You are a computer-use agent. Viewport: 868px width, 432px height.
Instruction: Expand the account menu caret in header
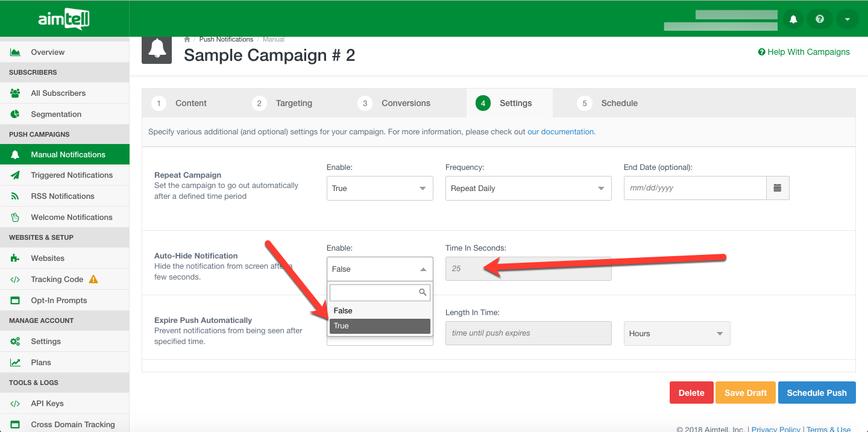tap(847, 19)
